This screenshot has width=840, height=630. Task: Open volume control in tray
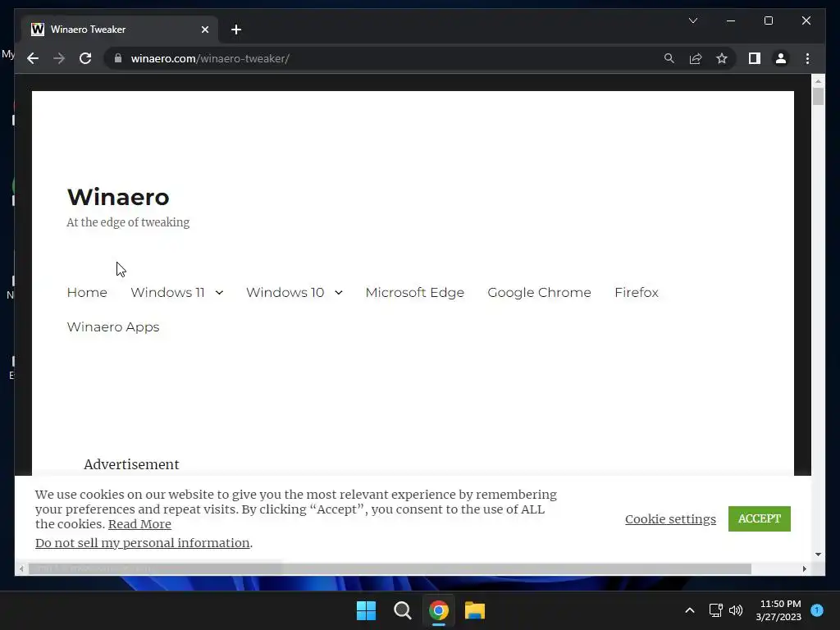736,610
